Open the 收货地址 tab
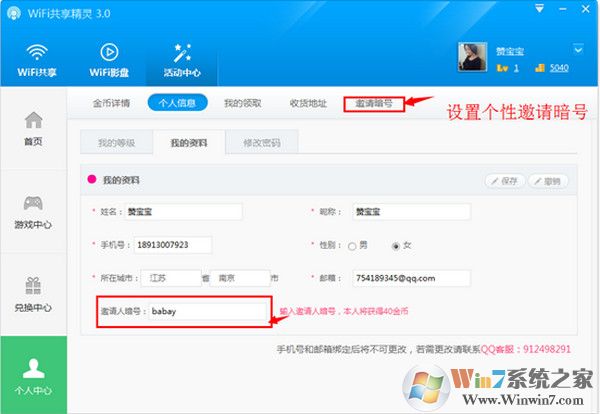This screenshot has width=600, height=414. point(308,103)
